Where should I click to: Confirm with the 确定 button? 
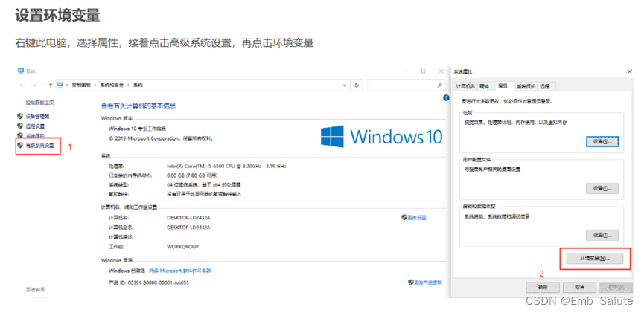[x=543, y=287]
